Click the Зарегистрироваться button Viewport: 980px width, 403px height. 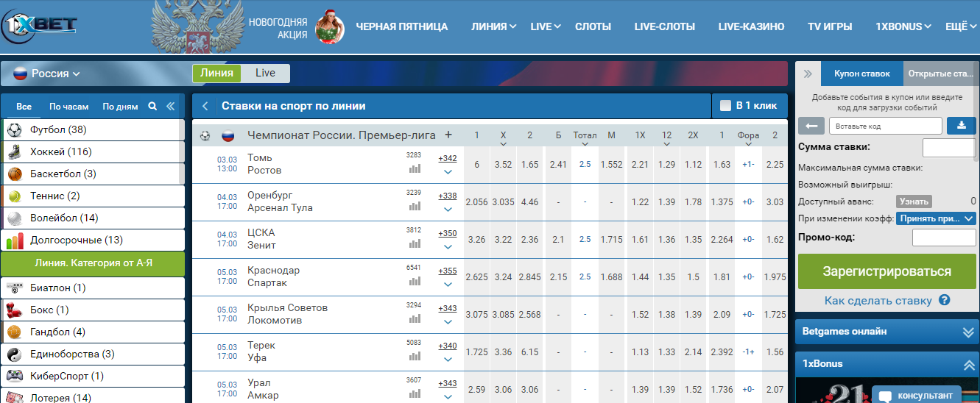click(x=886, y=271)
